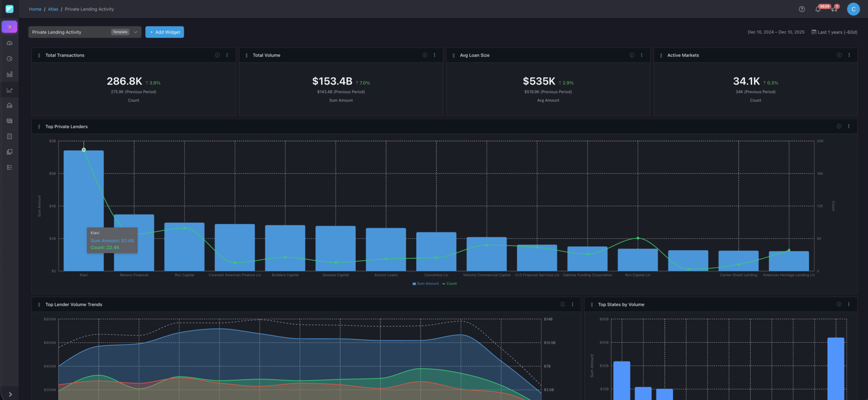Click the info icon on Total Volume widget

point(424,55)
